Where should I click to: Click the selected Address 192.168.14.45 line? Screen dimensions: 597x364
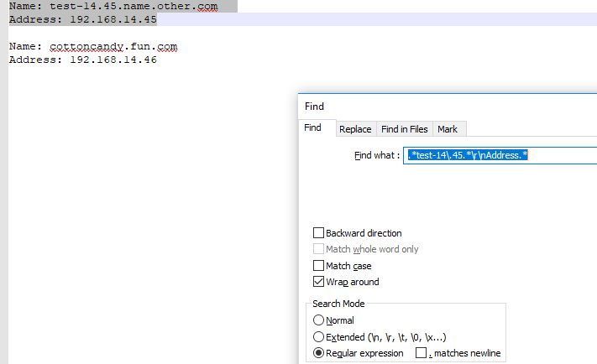point(82,19)
